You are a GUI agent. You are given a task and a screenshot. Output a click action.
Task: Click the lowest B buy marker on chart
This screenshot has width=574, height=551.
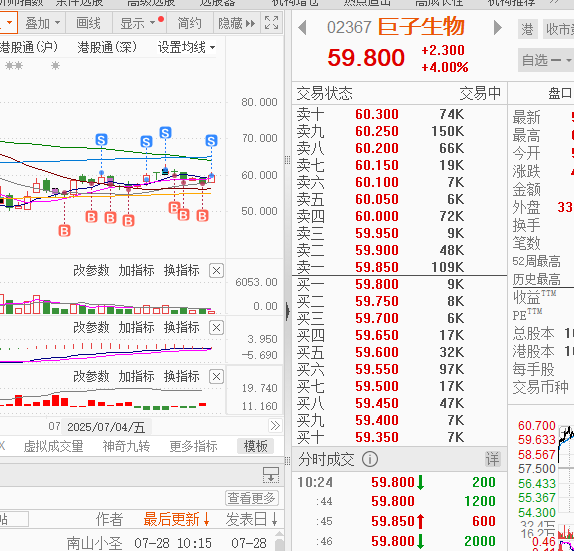pos(64,231)
